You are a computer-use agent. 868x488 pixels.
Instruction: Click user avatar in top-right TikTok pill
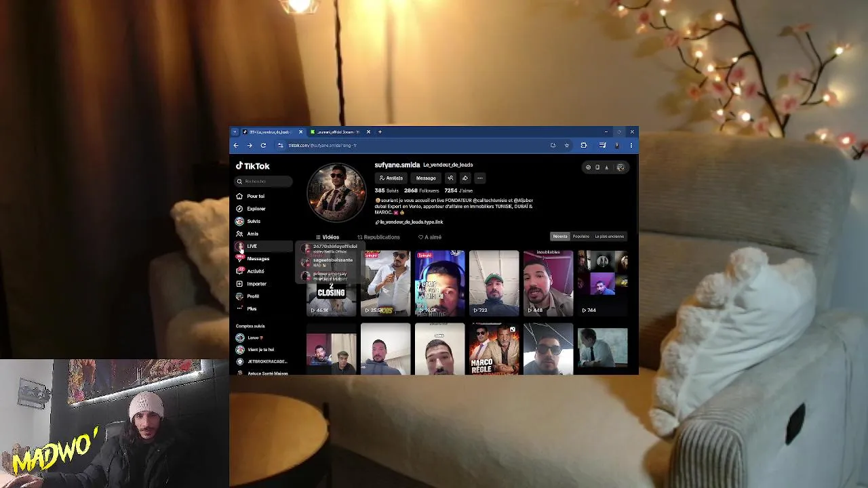[620, 167]
